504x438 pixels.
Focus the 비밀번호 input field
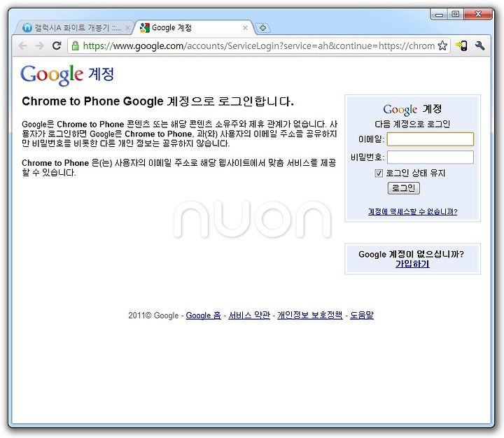(x=430, y=157)
